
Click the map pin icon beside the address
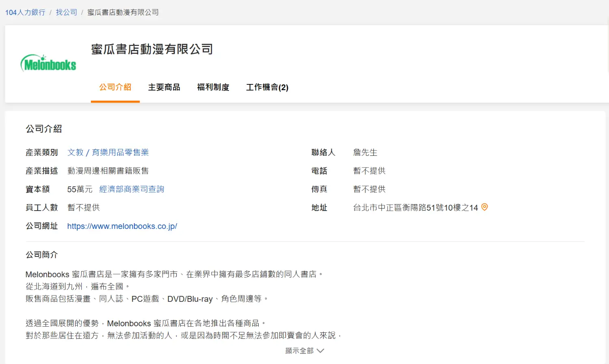pyautogui.click(x=484, y=207)
